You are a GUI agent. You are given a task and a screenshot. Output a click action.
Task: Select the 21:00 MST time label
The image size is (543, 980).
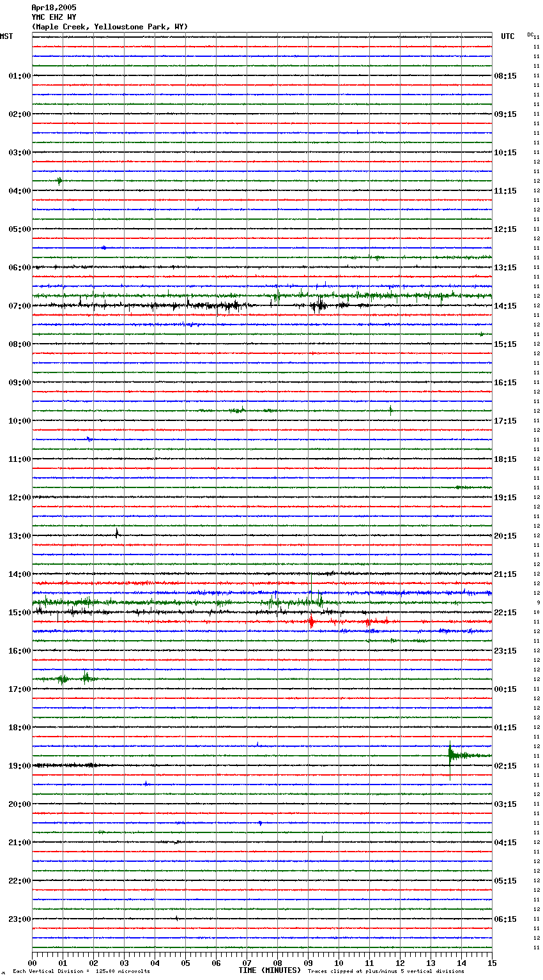point(19,843)
